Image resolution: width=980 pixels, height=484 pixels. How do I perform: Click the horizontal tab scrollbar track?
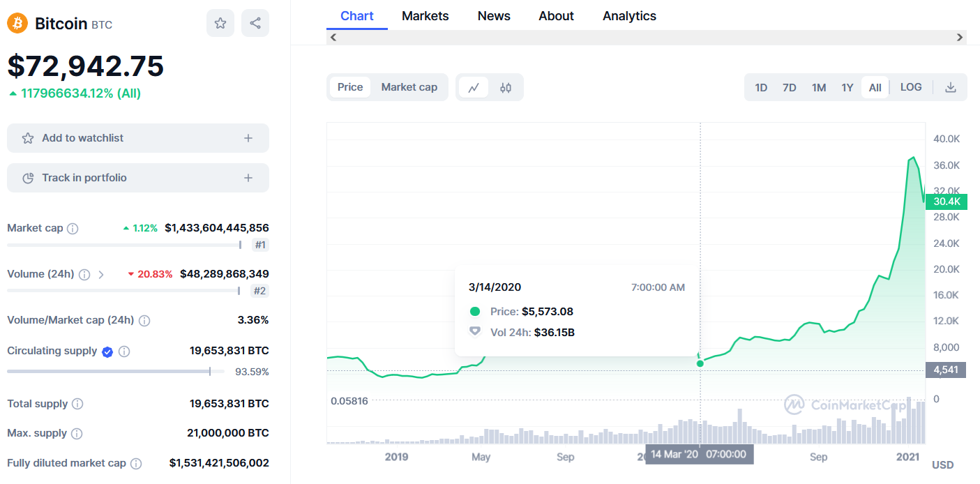coord(647,37)
